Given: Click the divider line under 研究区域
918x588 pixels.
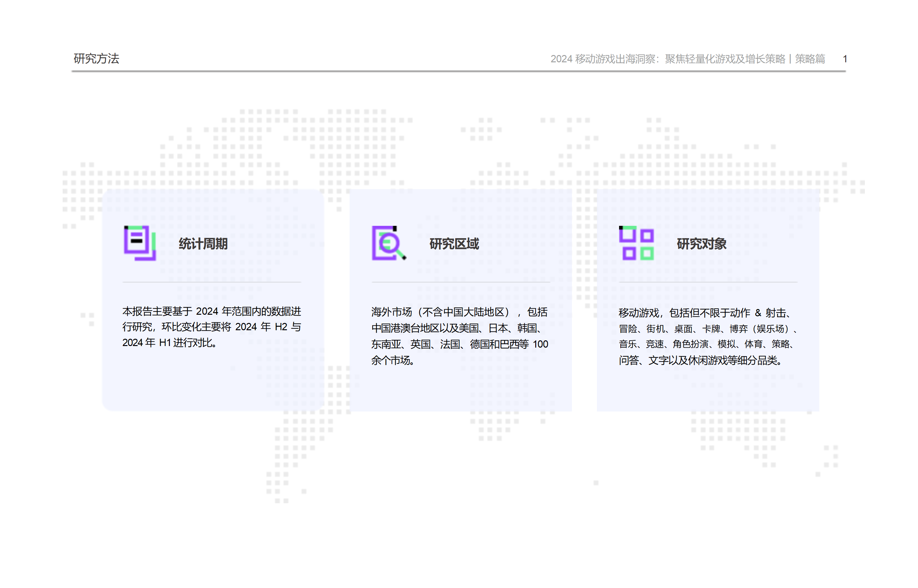Looking at the screenshot, I should tap(461, 282).
